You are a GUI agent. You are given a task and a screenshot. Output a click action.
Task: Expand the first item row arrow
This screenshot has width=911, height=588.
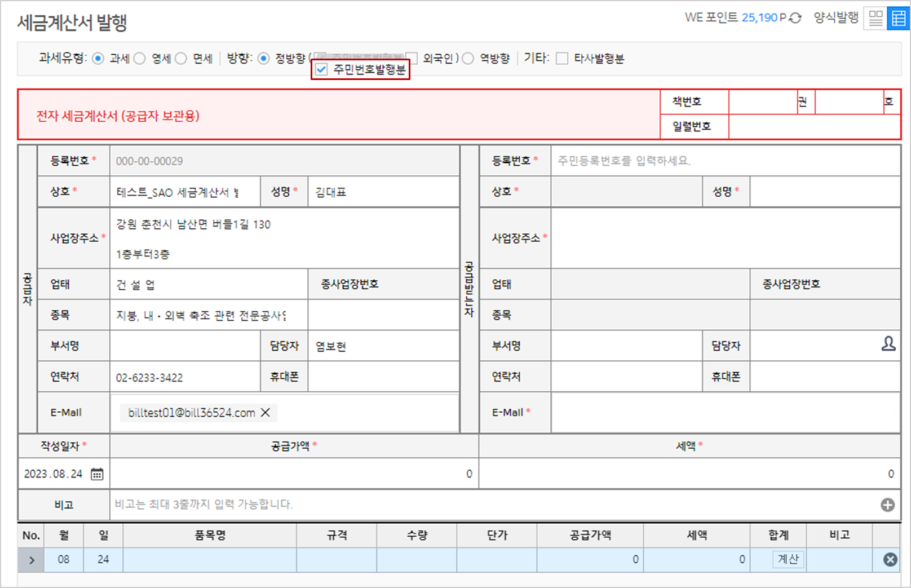coord(32,560)
